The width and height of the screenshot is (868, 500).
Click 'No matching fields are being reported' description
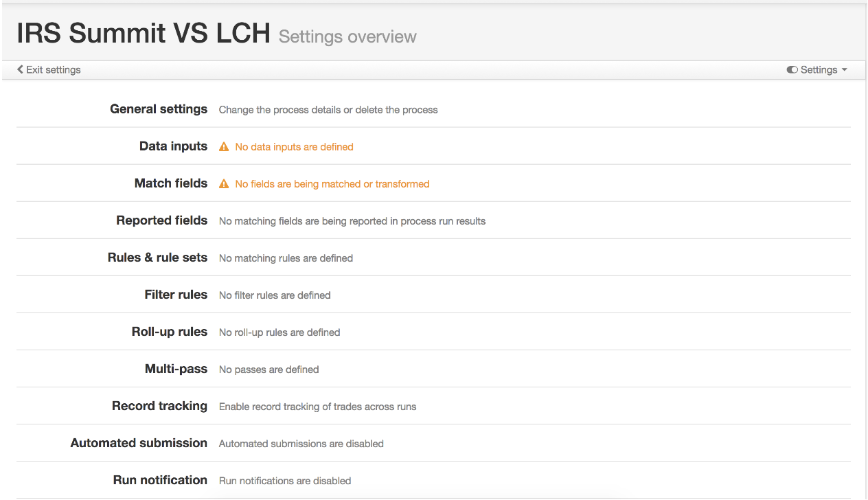(352, 221)
